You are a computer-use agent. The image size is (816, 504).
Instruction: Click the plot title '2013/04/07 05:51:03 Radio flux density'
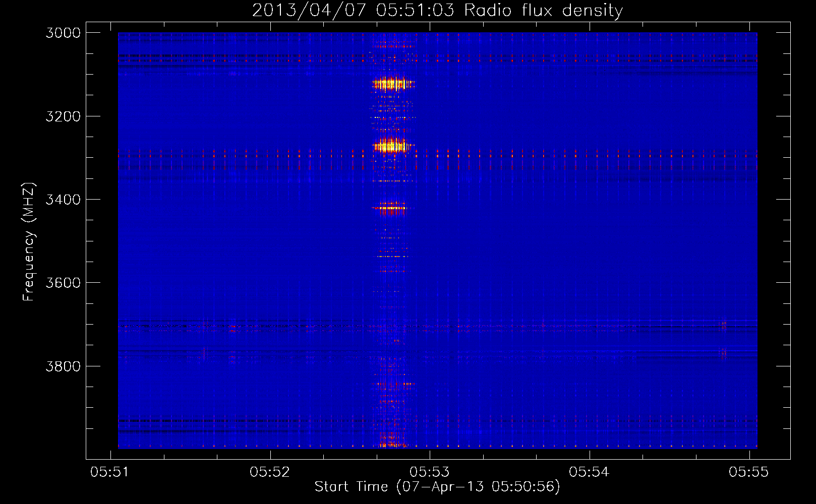click(437, 10)
